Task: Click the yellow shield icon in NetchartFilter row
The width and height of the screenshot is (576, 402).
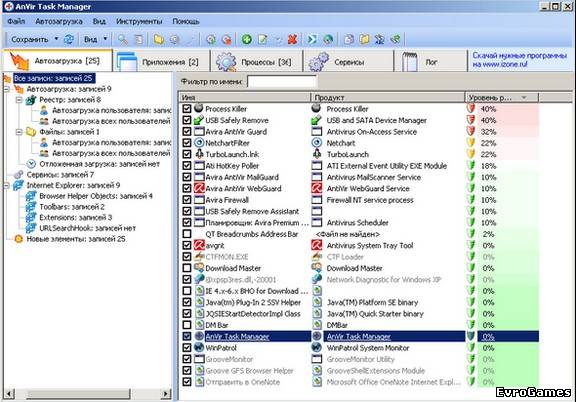Action: click(x=471, y=143)
